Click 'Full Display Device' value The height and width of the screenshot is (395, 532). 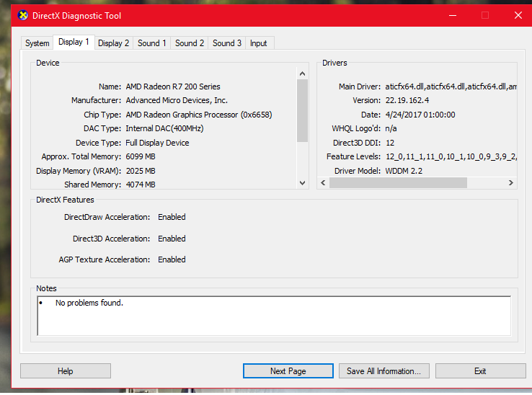(x=157, y=143)
